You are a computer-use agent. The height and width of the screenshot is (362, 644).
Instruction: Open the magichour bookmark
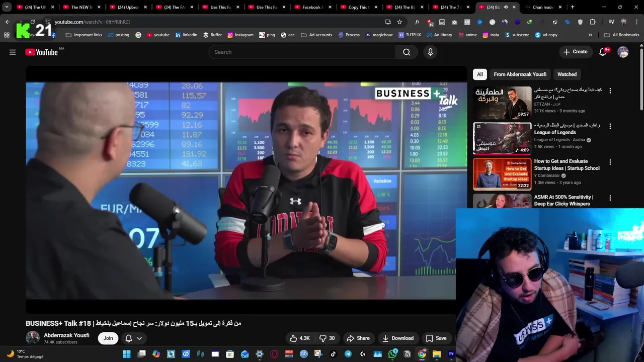(x=379, y=35)
